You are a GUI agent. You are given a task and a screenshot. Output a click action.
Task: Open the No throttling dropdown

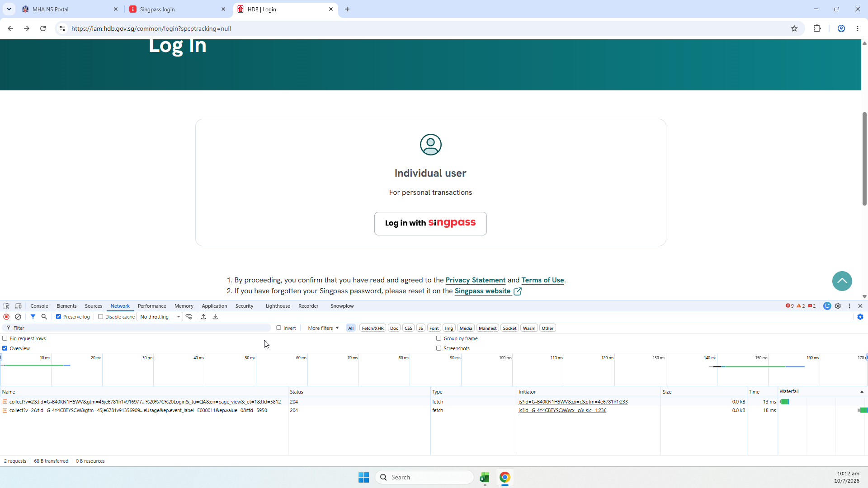click(x=160, y=317)
